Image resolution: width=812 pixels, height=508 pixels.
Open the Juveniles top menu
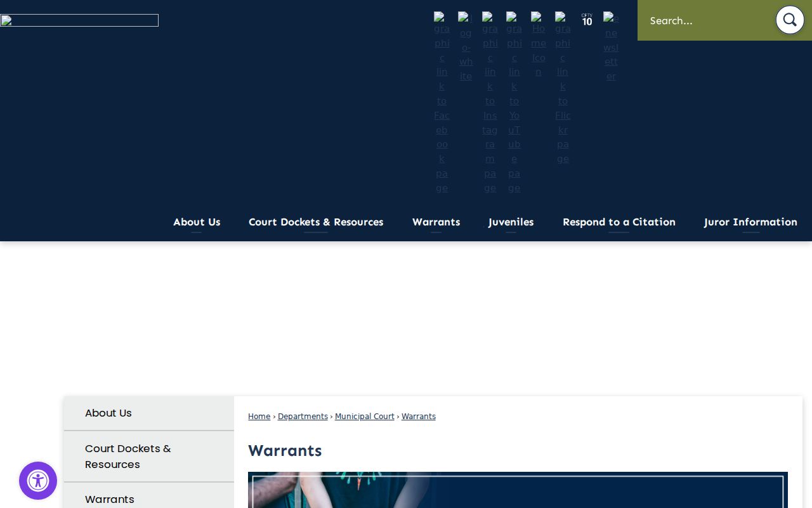click(x=511, y=222)
